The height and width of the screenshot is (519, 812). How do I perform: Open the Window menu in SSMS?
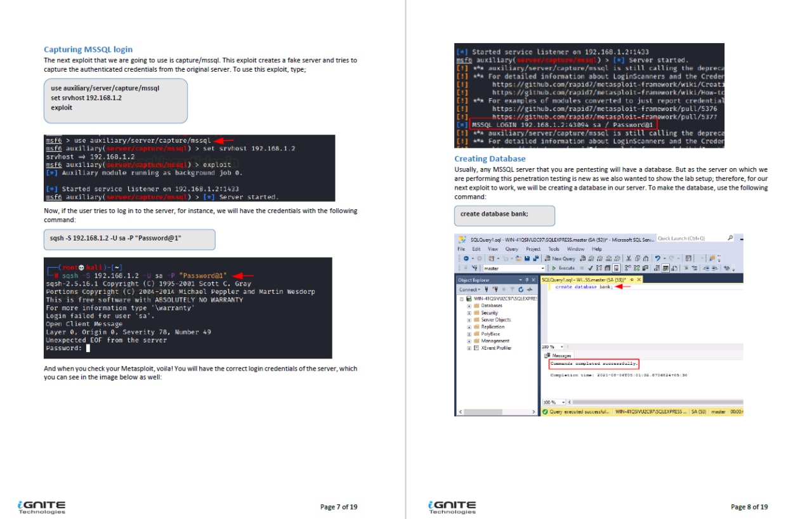tap(575, 249)
